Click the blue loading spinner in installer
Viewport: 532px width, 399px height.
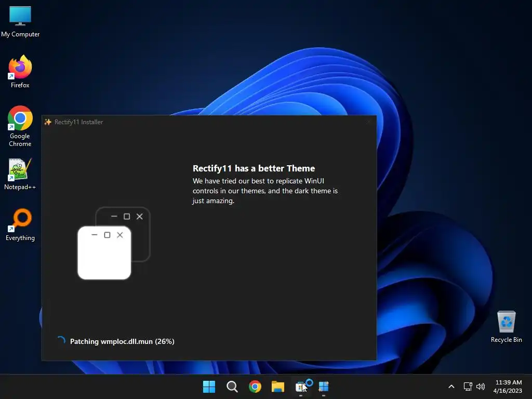tap(61, 341)
